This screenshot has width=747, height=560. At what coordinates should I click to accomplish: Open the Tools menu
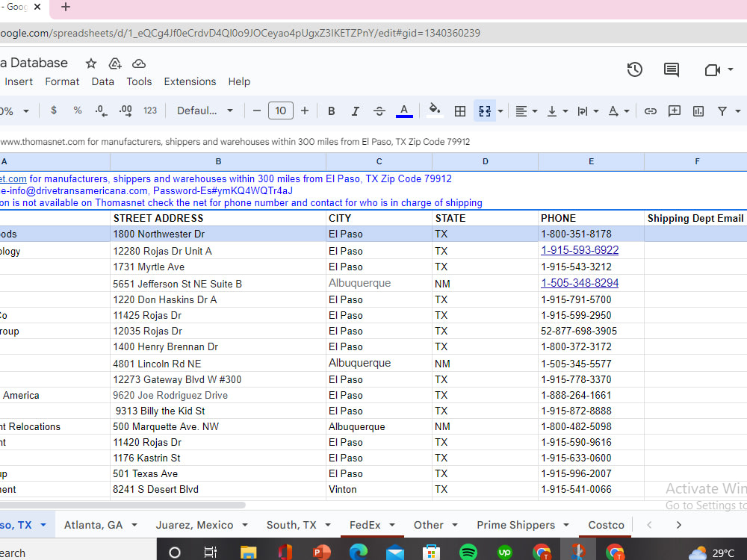point(139,81)
